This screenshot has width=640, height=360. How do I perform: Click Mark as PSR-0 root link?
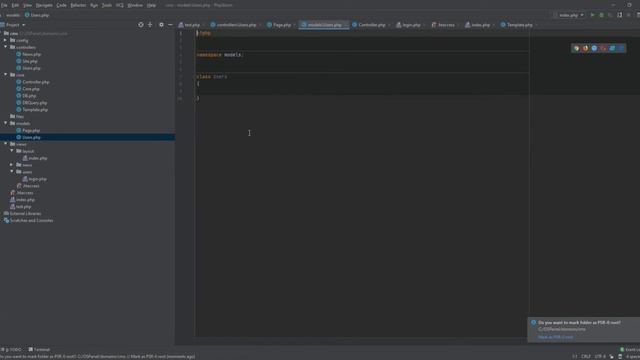556,337
